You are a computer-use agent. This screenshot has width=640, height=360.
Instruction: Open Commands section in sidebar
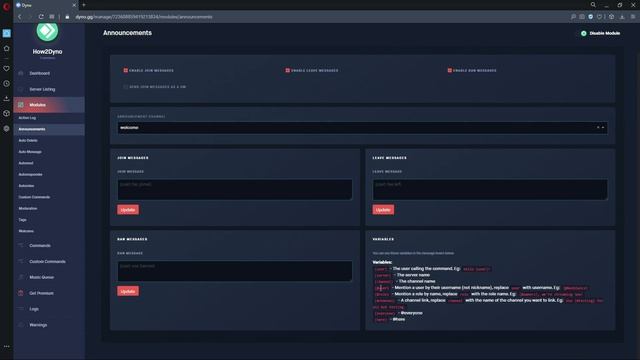(x=40, y=246)
